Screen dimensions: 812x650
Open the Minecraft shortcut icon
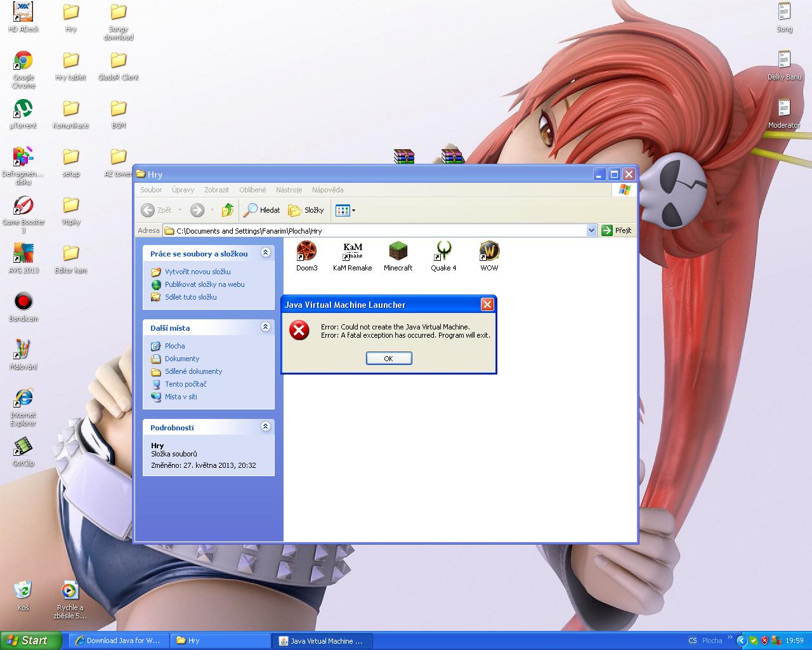pyautogui.click(x=398, y=252)
